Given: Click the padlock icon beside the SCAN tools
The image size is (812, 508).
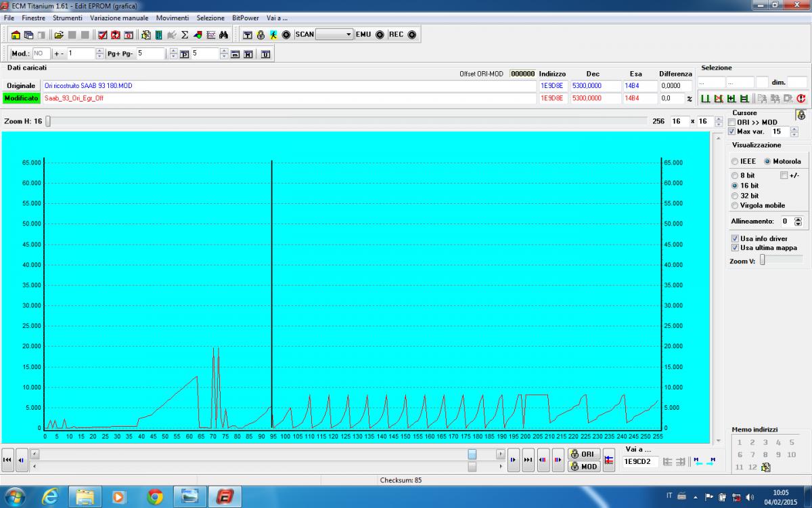Looking at the screenshot, I should [261, 35].
